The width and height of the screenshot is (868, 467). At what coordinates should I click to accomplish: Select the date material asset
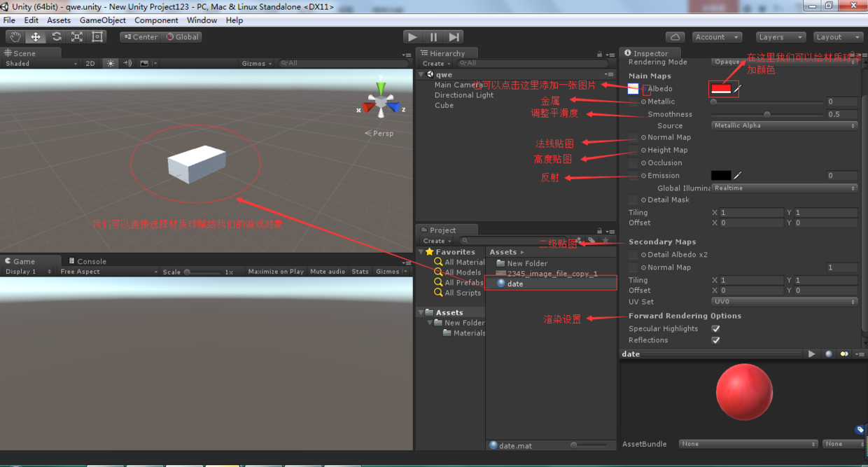click(x=515, y=284)
